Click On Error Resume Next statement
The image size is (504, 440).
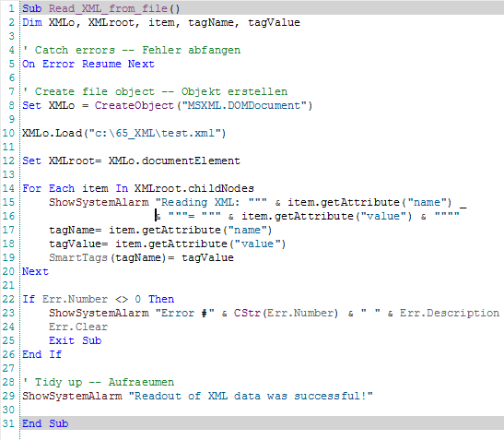[x=88, y=64]
